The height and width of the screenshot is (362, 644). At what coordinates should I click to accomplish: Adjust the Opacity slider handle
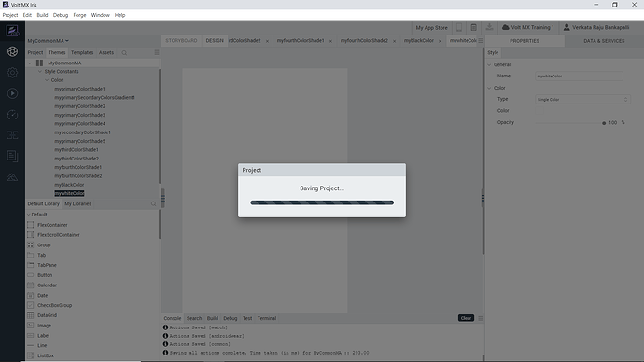pyautogui.click(x=604, y=123)
